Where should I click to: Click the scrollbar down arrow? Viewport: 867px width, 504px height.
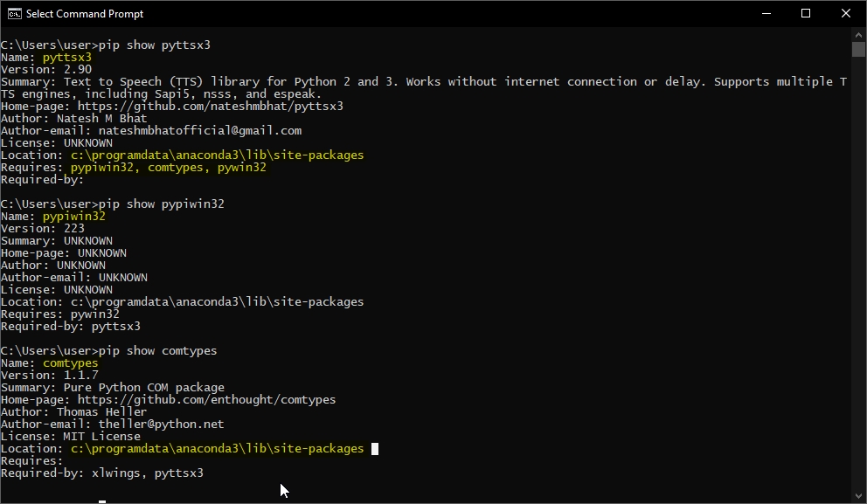(858, 497)
